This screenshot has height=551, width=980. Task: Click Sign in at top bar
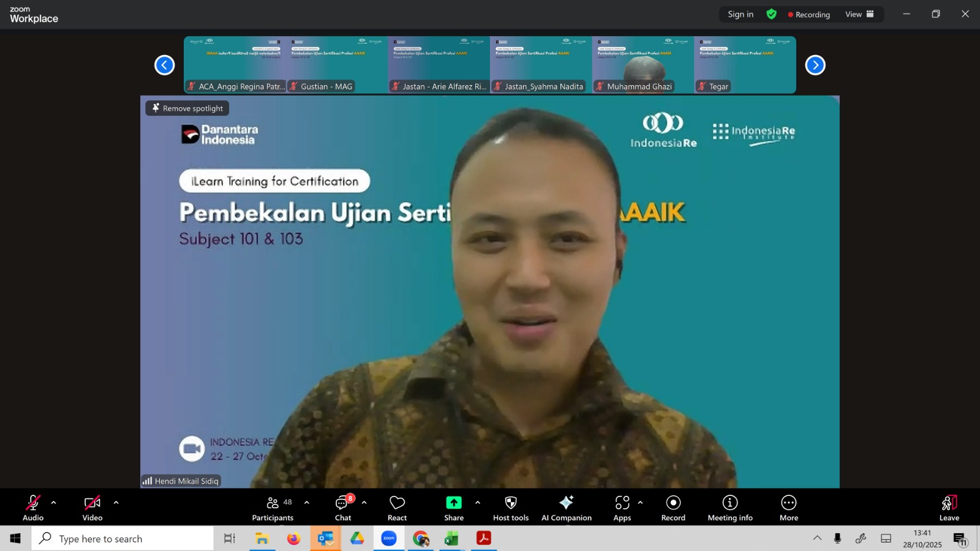[x=741, y=14]
